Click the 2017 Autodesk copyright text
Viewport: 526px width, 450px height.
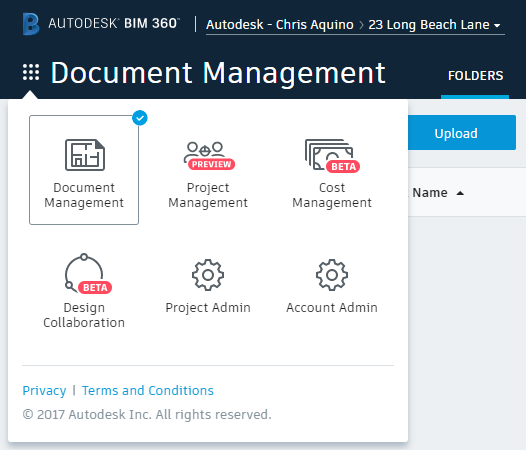pyautogui.click(x=147, y=414)
